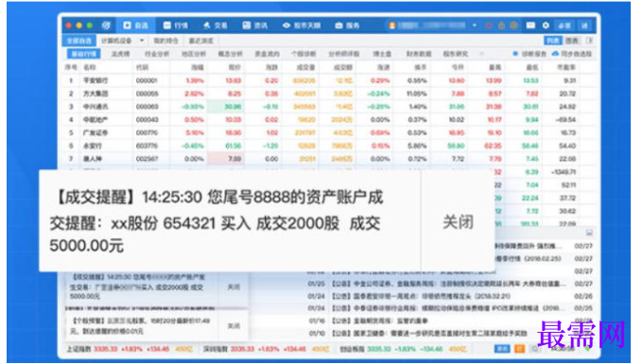Select the 永安行 stock row
Viewport: 643px width, 364px height.
pyautogui.click(x=329, y=146)
